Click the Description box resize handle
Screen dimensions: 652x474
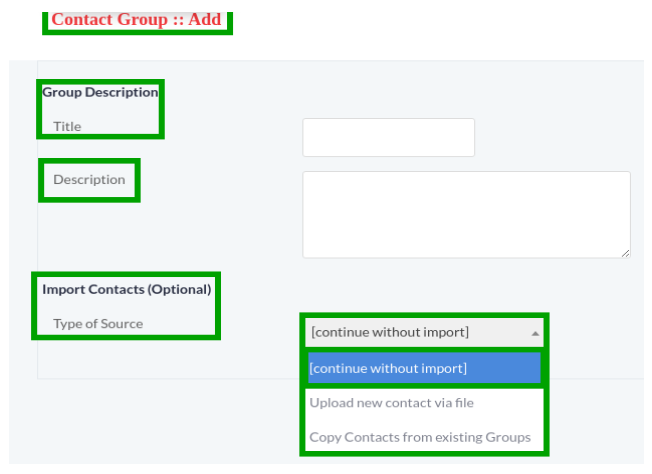click(x=625, y=253)
